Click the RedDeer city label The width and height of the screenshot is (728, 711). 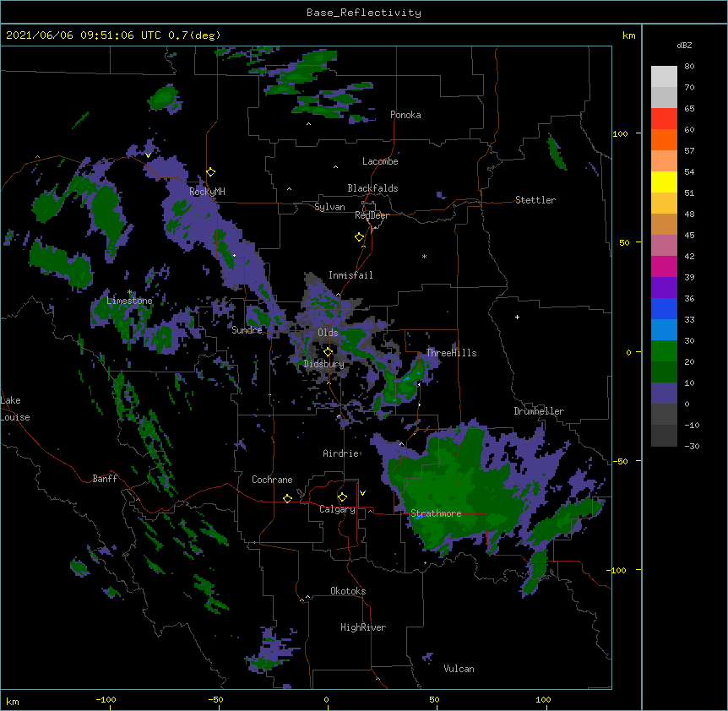tap(372, 215)
